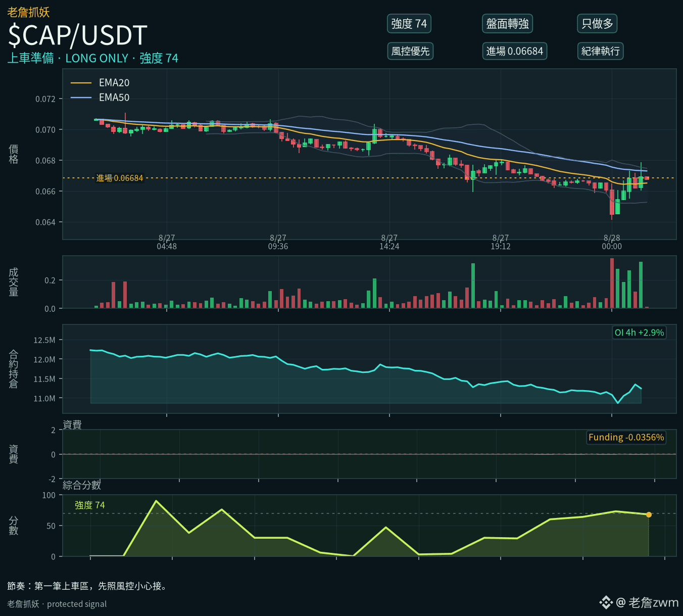Image resolution: width=683 pixels, height=616 pixels.
Task: Click the 8/27 04:48 time label
Action: click(x=167, y=242)
